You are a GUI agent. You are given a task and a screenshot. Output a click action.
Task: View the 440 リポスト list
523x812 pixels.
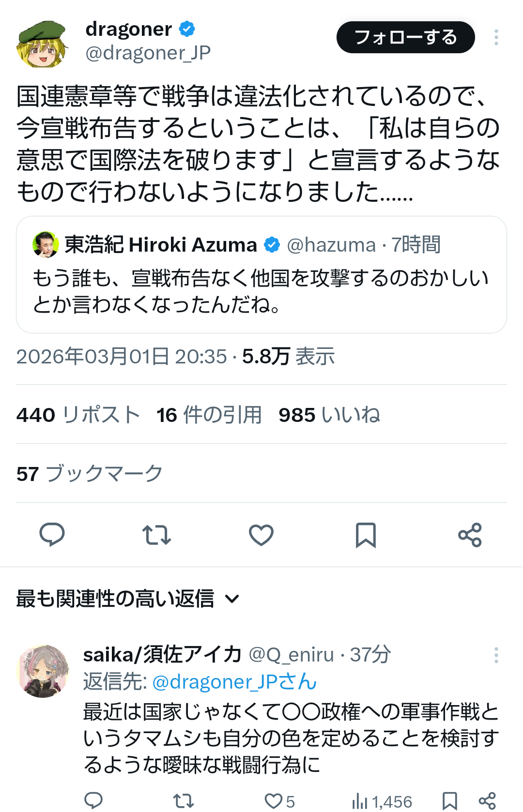click(78, 415)
